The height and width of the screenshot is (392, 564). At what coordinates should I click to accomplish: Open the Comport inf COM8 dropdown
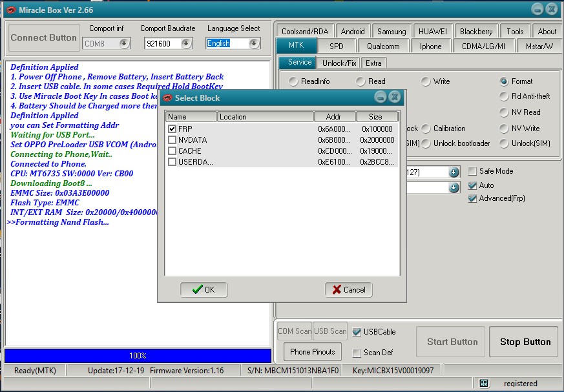[x=124, y=43]
